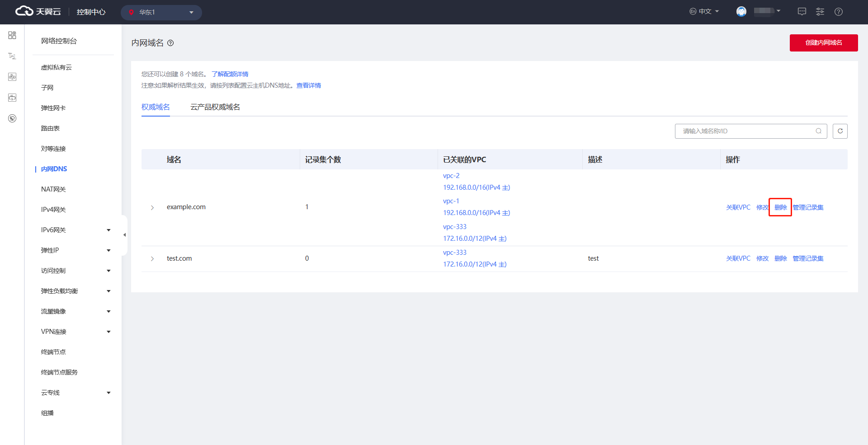Open the 中文 language dropdown
The image size is (868, 445).
(704, 12)
